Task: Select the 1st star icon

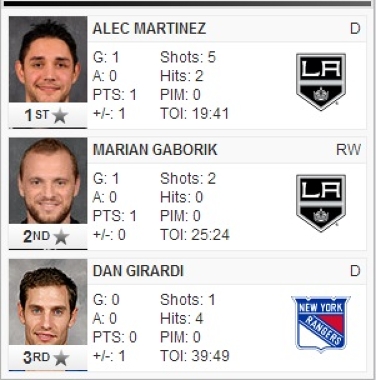Action: click(60, 116)
